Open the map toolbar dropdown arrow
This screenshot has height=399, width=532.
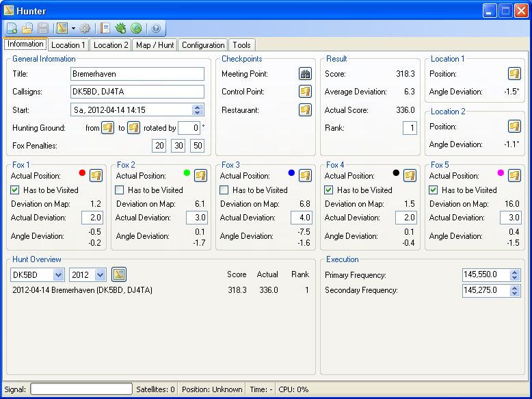point(73,29)
